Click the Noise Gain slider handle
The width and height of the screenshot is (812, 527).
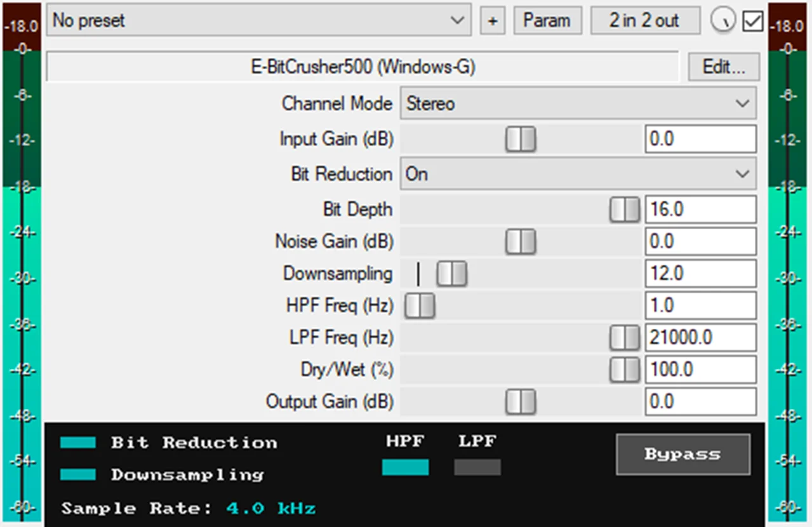pyautogui.click(x=521, y=242)
